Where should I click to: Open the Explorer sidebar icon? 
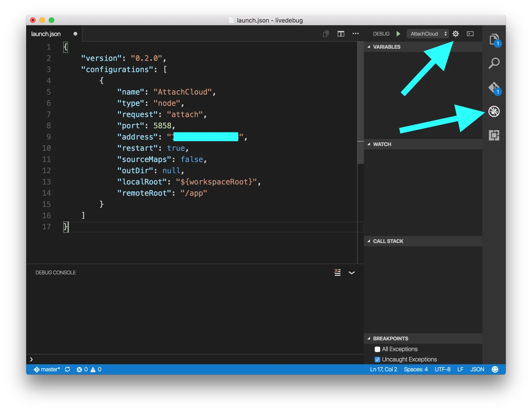[494, 39]
